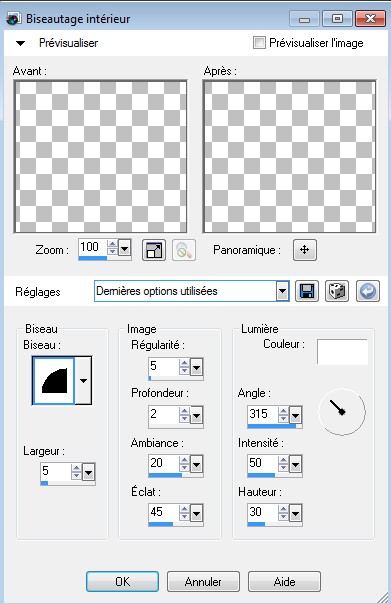Click the randomize parameters dice icon

(337, 291)
